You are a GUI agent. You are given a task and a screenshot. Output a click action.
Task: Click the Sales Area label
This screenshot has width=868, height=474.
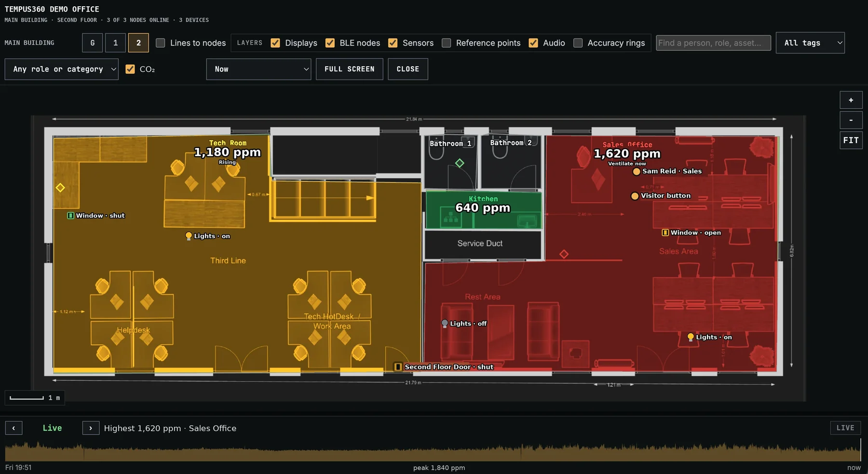coord(678,251)
